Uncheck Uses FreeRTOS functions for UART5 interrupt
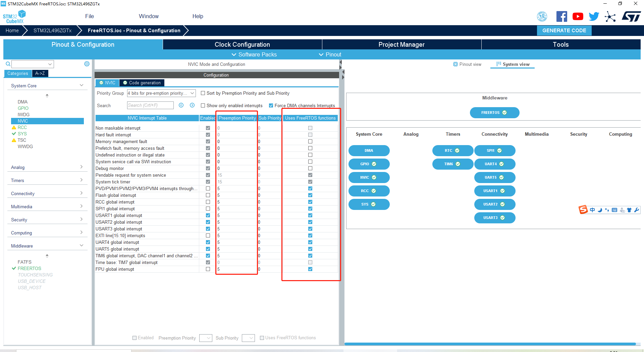 click(x=310, y=249)
